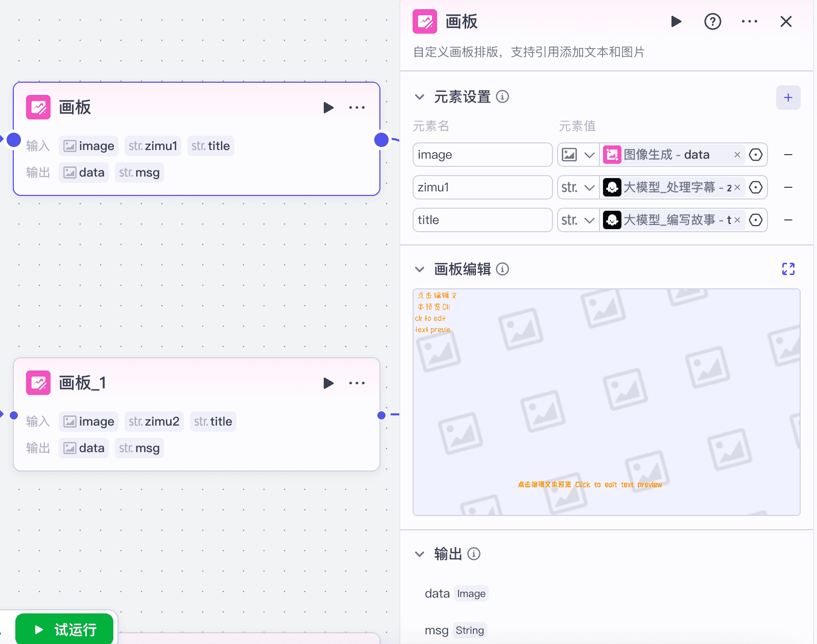Click the settings gear next to 图像生成 - data
817x644 pixels.
point(756,155)
